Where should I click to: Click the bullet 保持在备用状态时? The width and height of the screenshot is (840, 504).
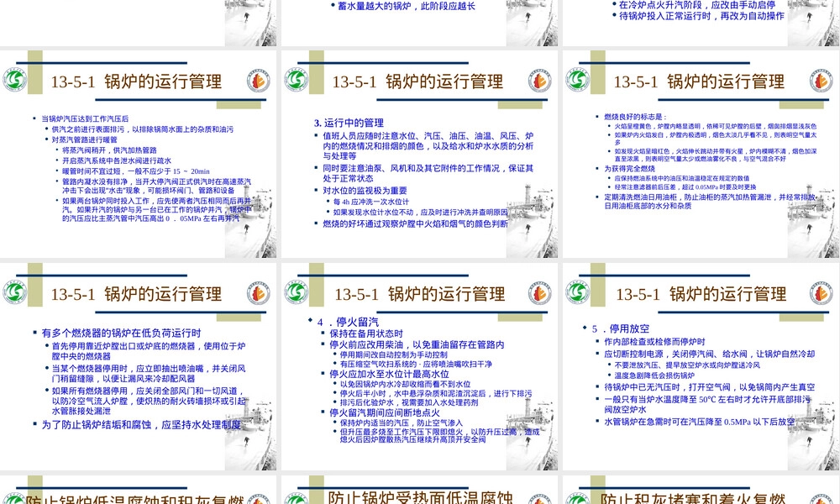click(x=366, y=333)
